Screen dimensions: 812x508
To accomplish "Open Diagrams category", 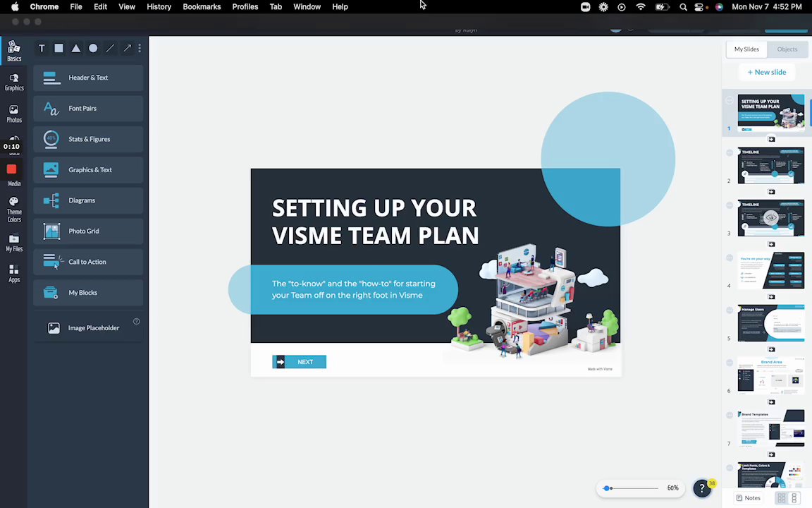I will 88,200.
